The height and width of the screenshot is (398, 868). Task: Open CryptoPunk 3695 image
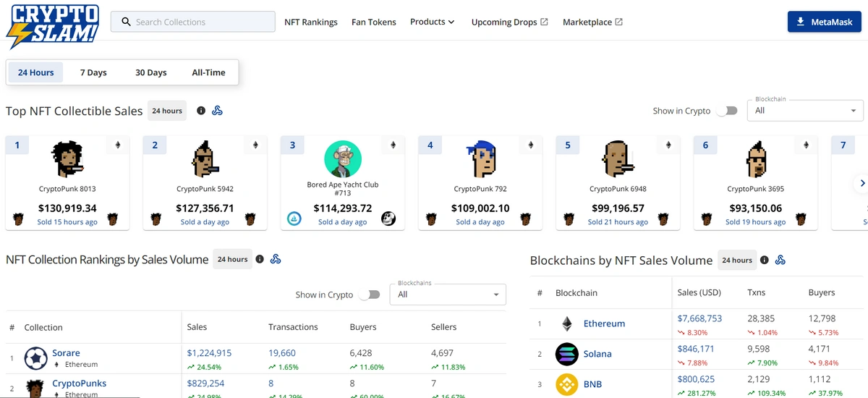tap(756, 159)
